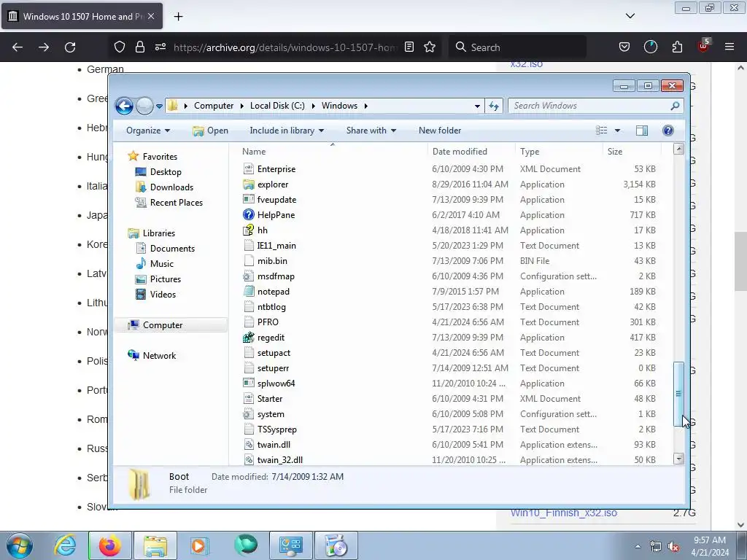The width and height of the screenshot is (747, 560).
Task: Select the regedit file icon
Action: pos(248,338)
